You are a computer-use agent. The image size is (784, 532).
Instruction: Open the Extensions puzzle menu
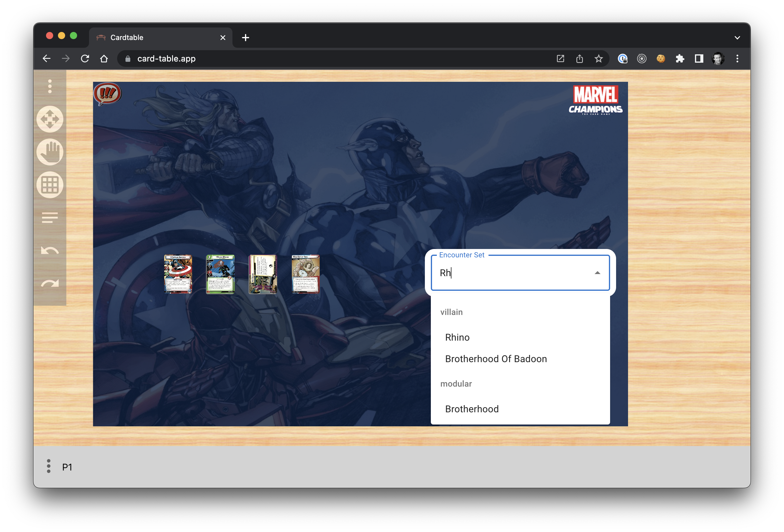pos(680,59)
